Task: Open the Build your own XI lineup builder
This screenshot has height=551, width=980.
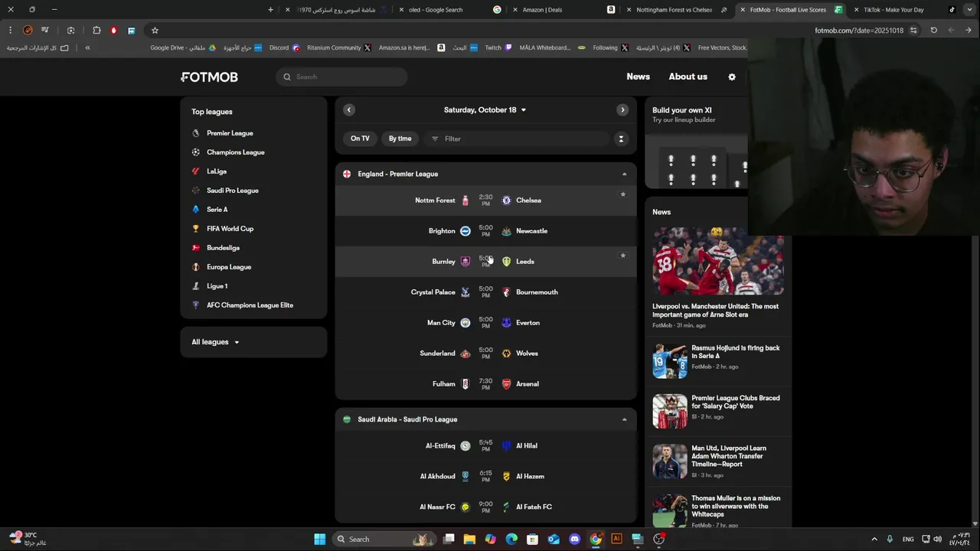Action: pyautogui.click(x=696, y=143)
